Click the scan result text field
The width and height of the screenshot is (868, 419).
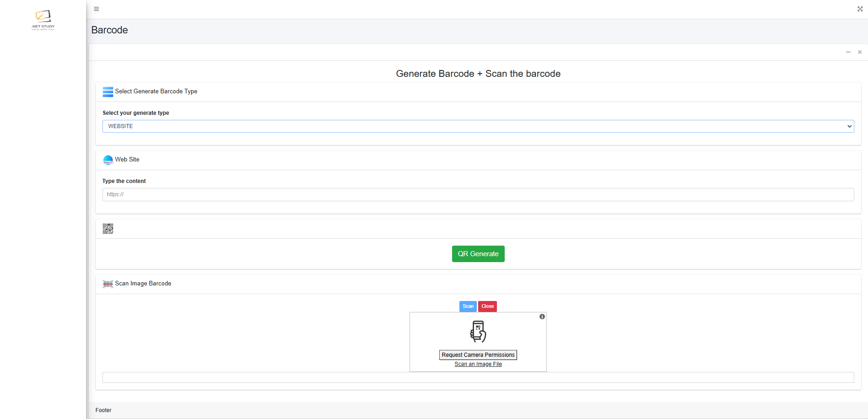(x=478, y=377)
